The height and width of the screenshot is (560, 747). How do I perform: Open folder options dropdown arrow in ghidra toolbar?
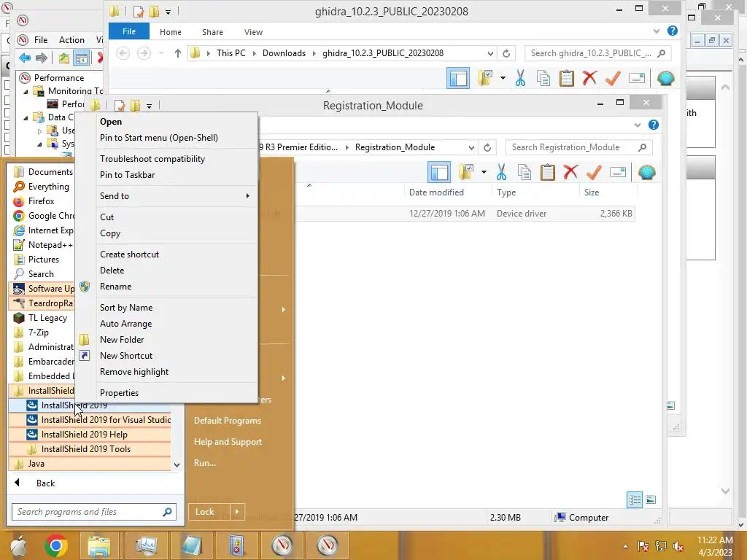pos(503,77)
